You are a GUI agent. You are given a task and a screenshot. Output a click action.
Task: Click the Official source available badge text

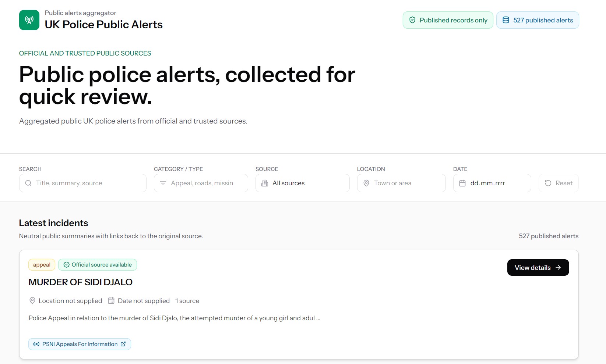click(102, 265)
